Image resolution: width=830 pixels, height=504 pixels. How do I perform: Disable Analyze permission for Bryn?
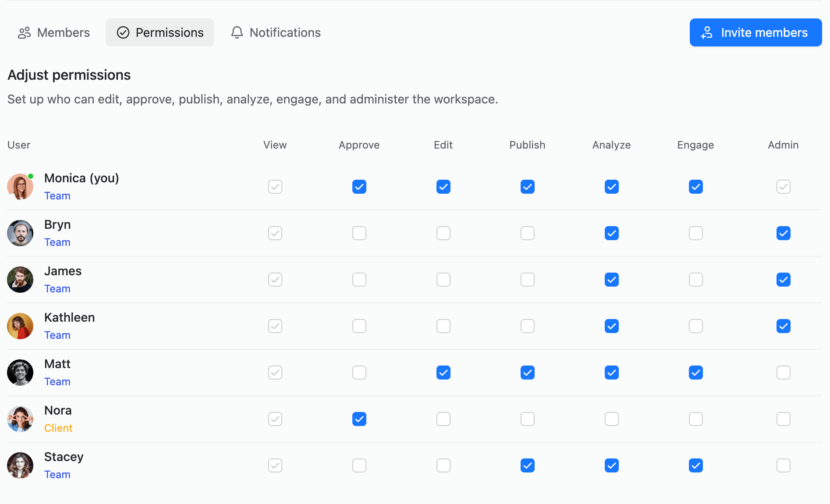click(x=612, y=233)
